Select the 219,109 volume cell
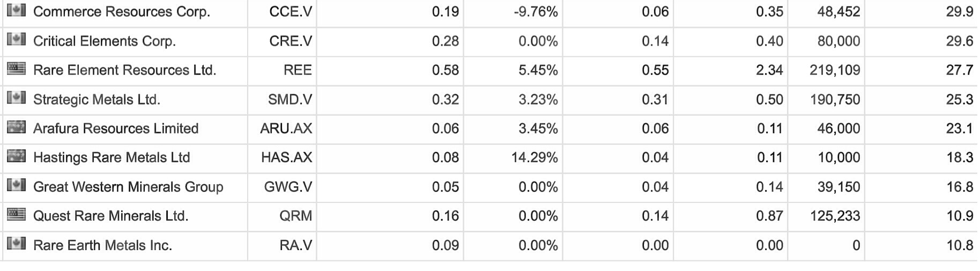This screenshot has width=980, height=271. pyautogui.click(x=835, y=70)
